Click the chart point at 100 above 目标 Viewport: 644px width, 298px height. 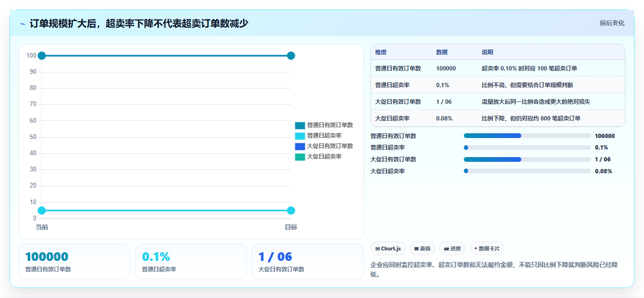tap(291, 56)
